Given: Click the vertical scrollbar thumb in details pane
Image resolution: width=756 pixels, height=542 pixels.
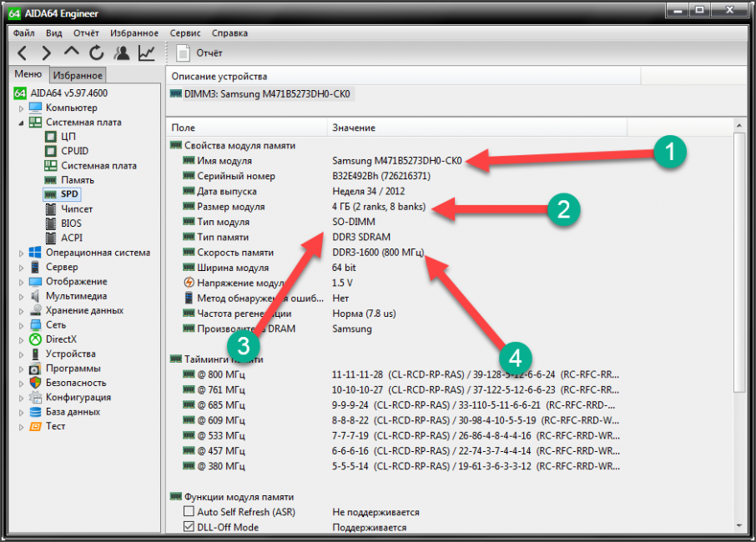Looking at the screenshot, I should pos(739,263).
